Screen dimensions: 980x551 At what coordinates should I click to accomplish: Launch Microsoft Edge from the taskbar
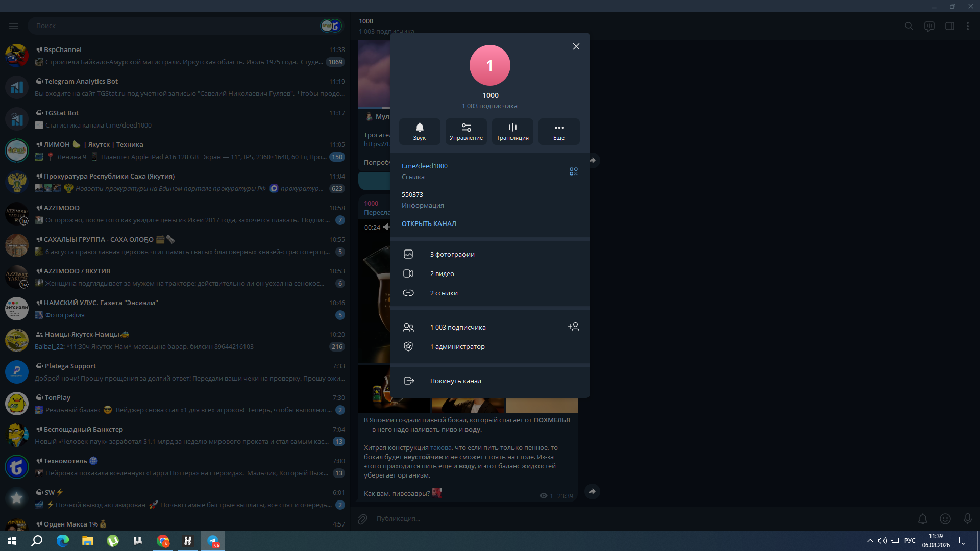pos(62,541)
